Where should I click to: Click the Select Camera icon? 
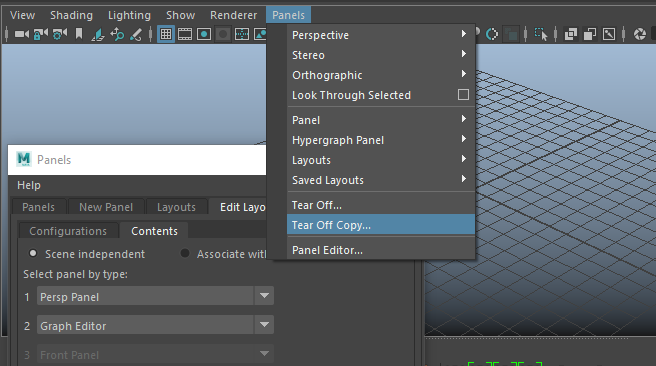pyautogui.click(x=22, y=34)
